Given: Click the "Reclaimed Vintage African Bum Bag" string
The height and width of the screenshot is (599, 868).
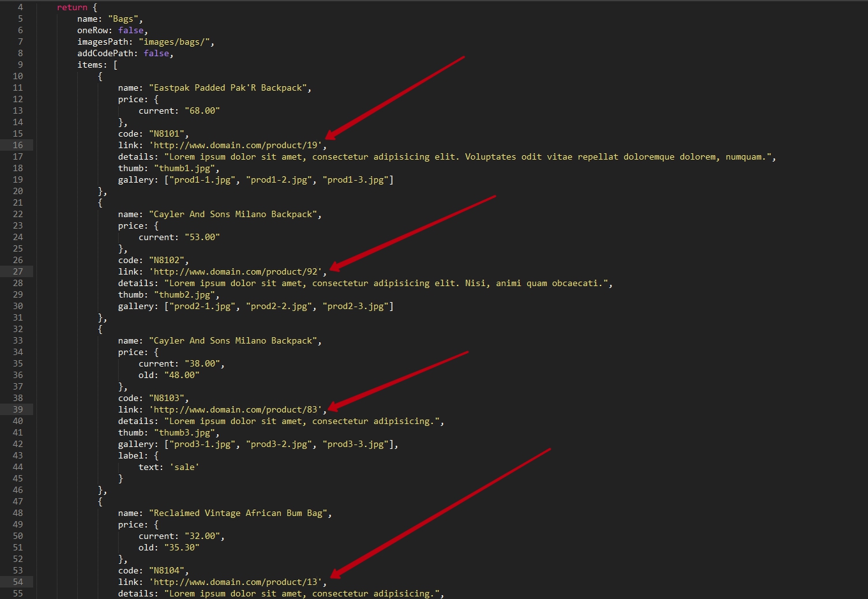Looking at the screenshot, I should click(240, 513).
